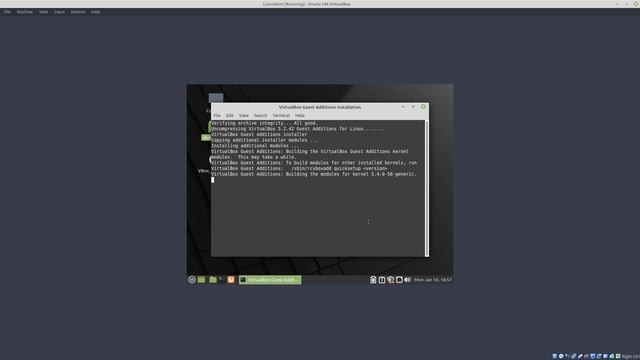Select the desktop icon above the terminal window
The width and height of the screenshot is (640, 360).
coord(216,98)
